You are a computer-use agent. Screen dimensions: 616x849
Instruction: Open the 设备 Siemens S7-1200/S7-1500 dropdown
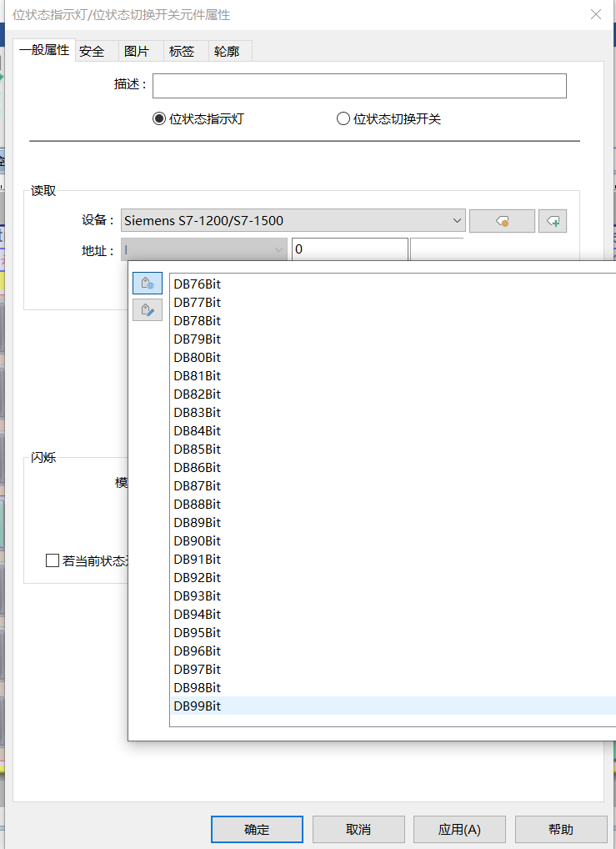click(293, 221)
